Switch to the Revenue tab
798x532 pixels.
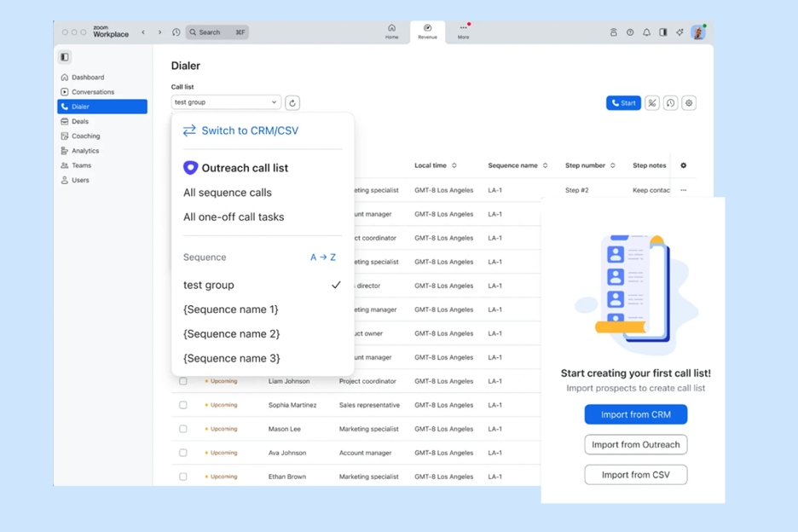[x=427, y=32]
